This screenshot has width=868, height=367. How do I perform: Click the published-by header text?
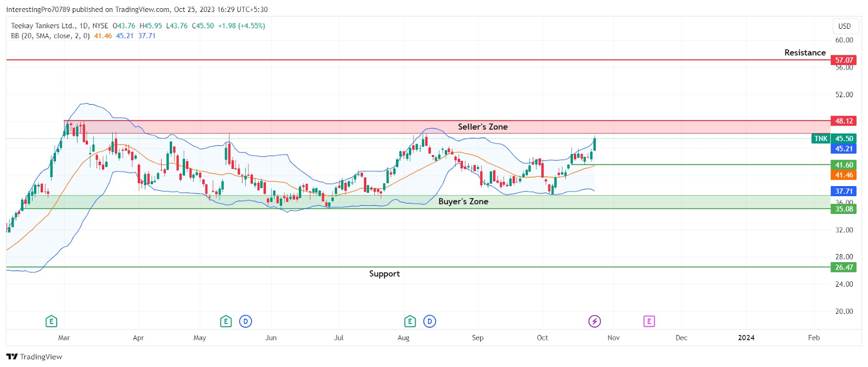point(137,9)
